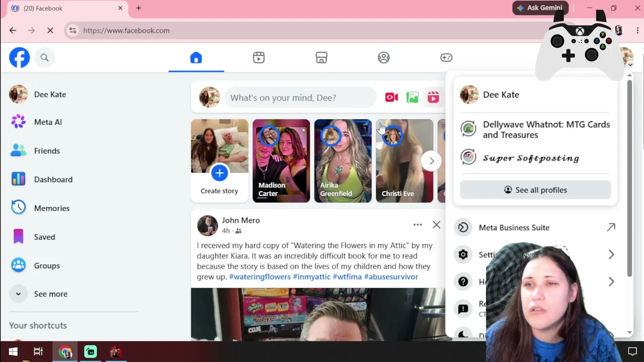Click the Display moon icon in account menu
Image resolution: width=644 pixels, height=362 pixels.
tap(463, 334)
